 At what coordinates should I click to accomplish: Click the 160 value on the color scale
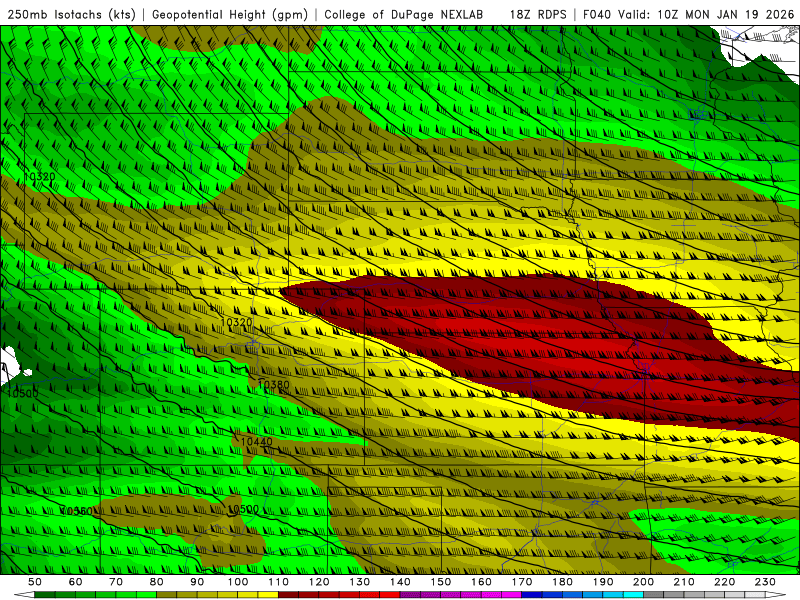coord(481,582)
